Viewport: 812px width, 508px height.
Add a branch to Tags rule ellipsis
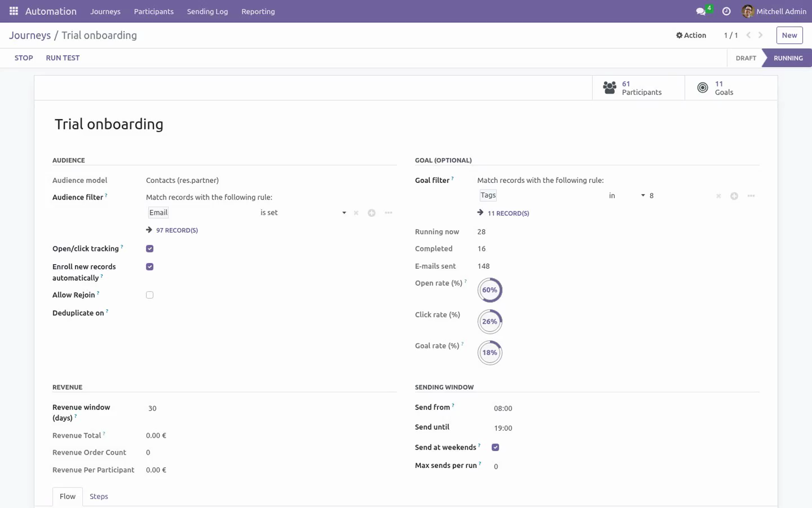[x=751, y=196]
